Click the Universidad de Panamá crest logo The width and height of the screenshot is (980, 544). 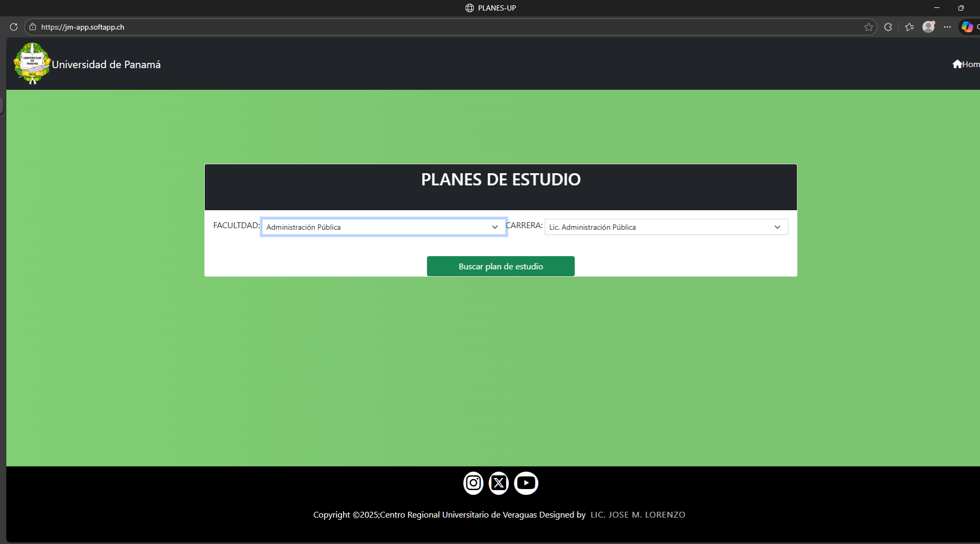click(x=32, y=64)
